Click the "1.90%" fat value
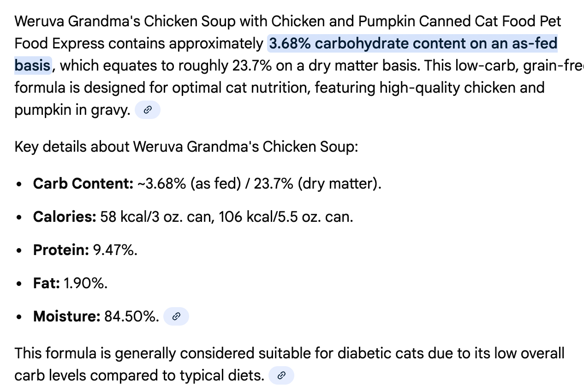Viewport: 584px width, 392px height. 86,283
